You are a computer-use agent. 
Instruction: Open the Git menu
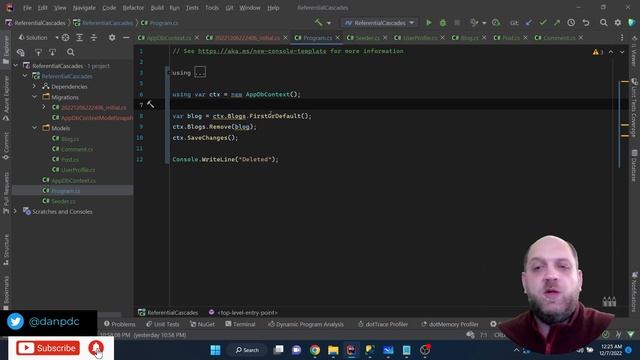point(229,8)
